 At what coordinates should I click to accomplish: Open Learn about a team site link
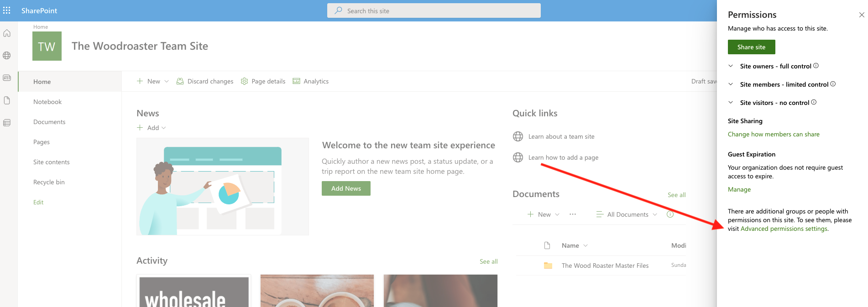tap(561, 136)
